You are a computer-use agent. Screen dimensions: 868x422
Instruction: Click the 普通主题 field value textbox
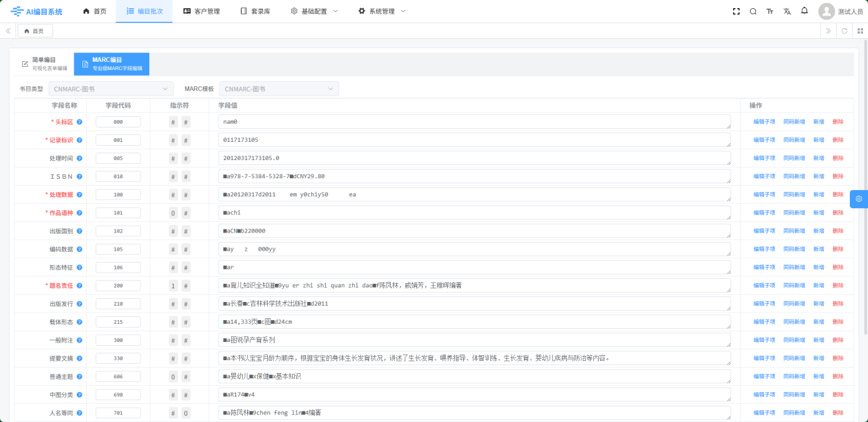pos(475,376)
